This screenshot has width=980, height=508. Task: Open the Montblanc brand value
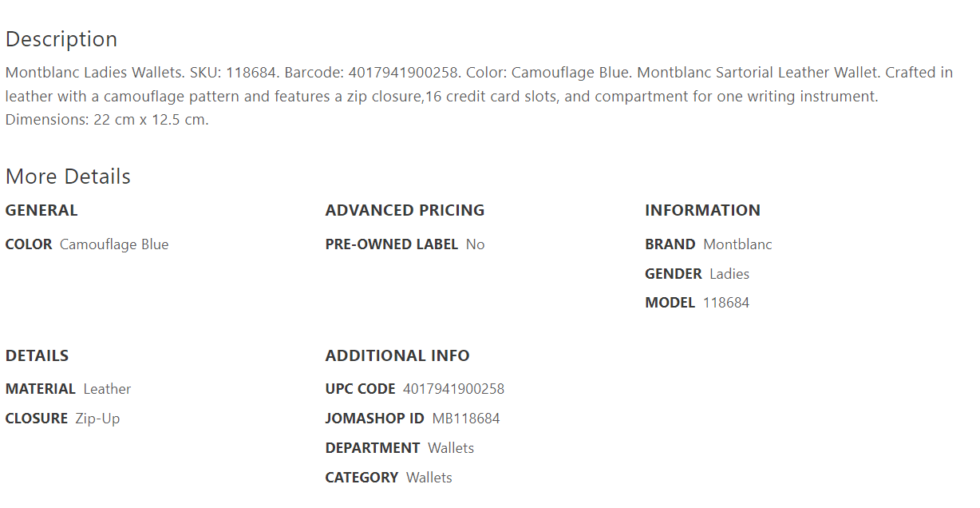[737, 244]
